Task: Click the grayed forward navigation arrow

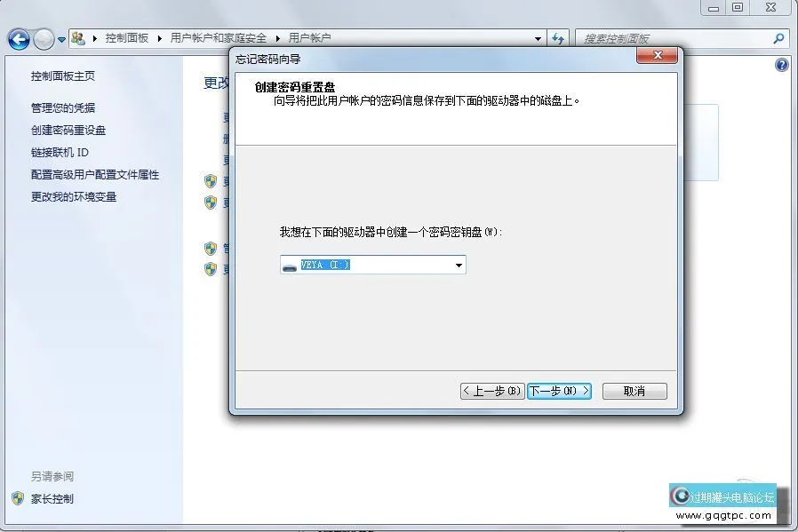Action: [x=43, y=38]
